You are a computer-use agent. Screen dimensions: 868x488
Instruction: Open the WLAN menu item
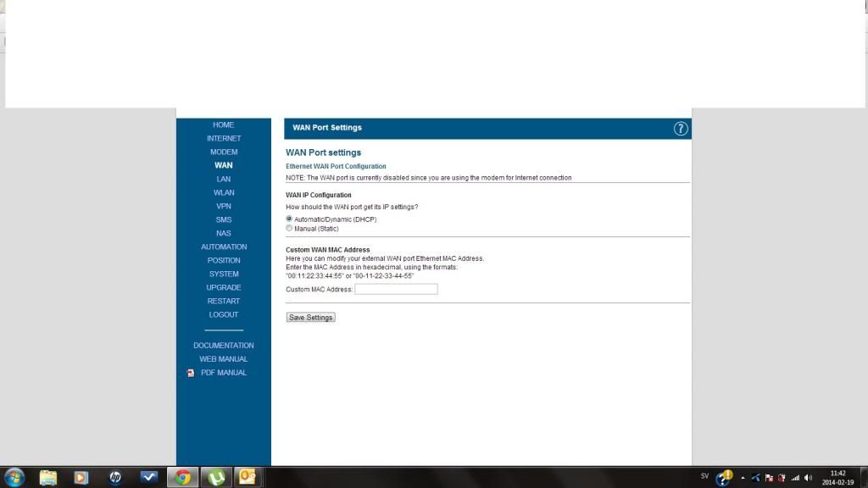(x=224, y=192)
